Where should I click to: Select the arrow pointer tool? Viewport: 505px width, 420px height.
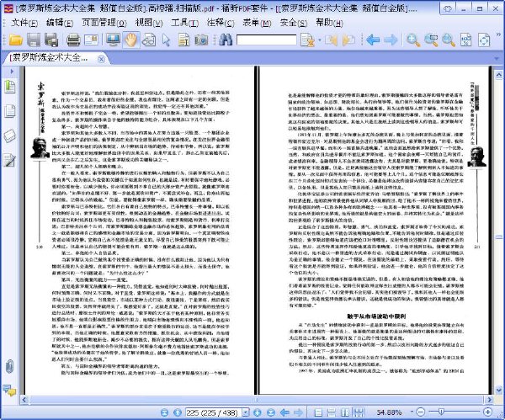[166, 40]
